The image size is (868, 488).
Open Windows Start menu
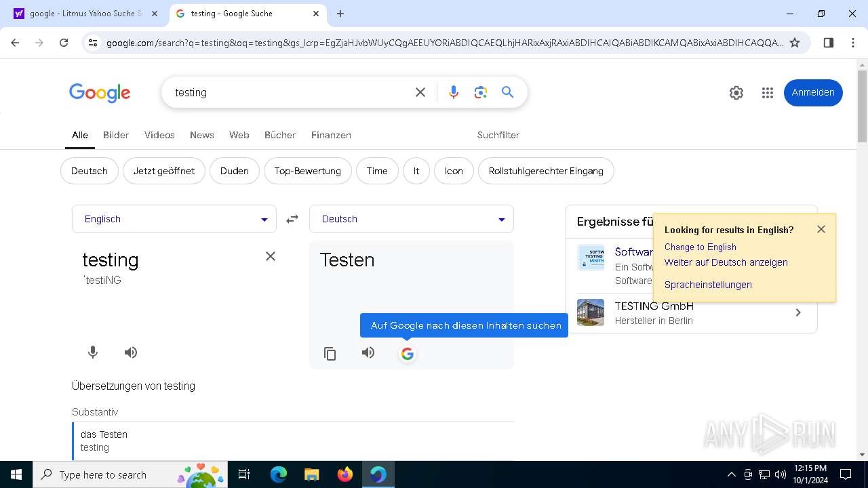16,474
